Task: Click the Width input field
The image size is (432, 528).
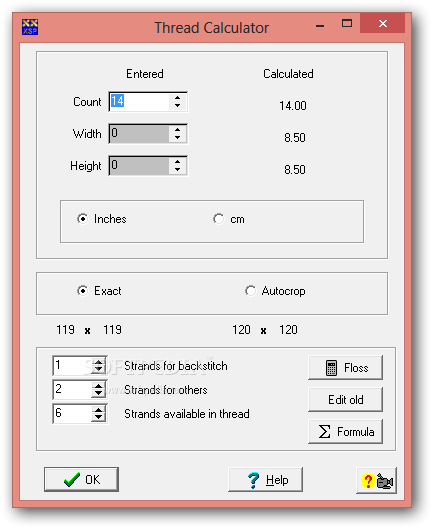Action: coord(139,133)
